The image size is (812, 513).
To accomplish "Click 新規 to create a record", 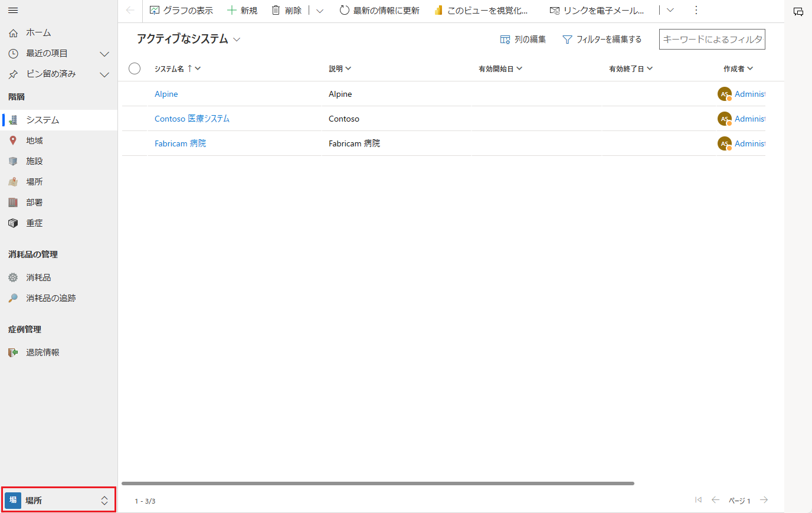I will click(x=243, y=11).
